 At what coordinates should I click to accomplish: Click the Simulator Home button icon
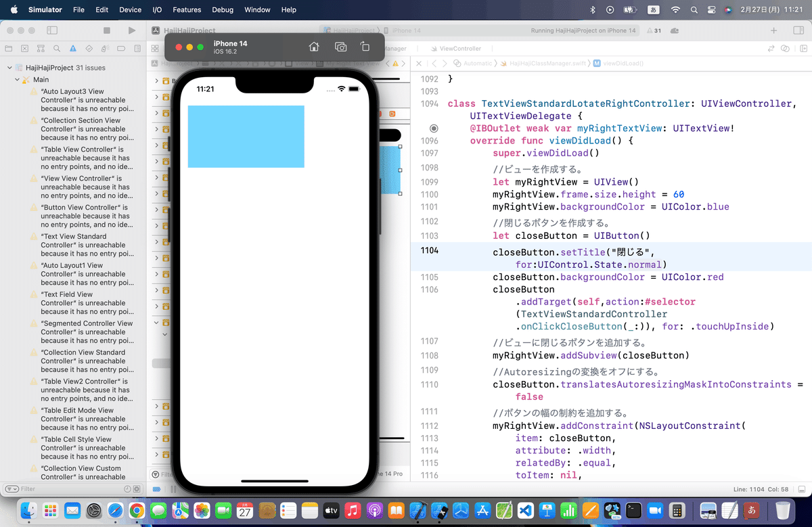(314, 47)
